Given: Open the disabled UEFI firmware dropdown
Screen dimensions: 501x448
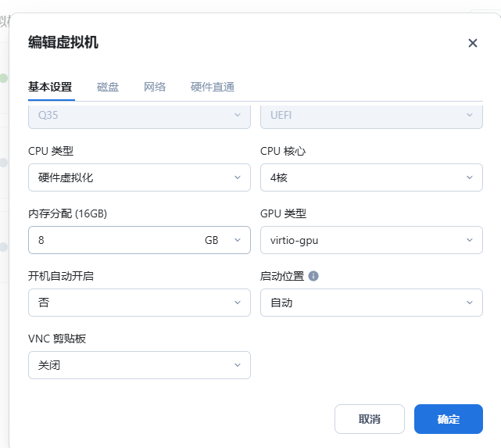Looking at the screenshot, I should (371, 116).
